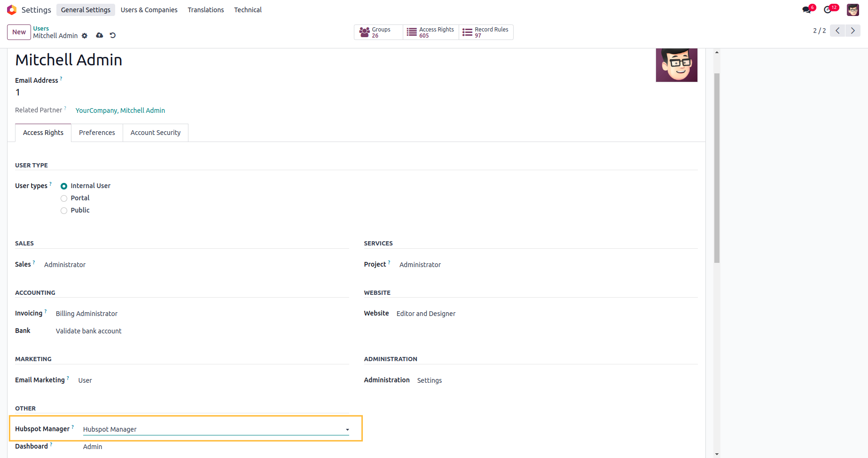Viewport: 868px width, 458px height.
Task: Open the Bank Validate bank account selector
Action: point(88,331)
